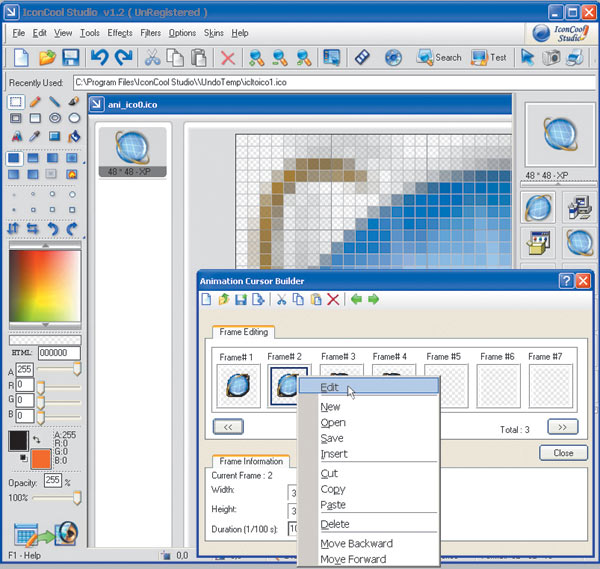Click the save icon in Animation Cursor Builder toolbar
The height and width of the screenshot is (569, 600).
click(241, 299)
